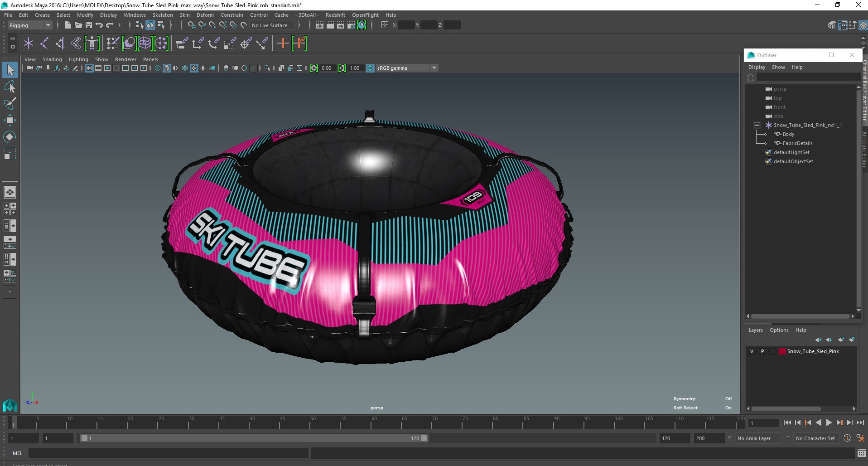This screenshot has height=466, width=868.
Task: Toggle Snow_Tube_Sled_Pink layer visibility V box
Action: tap(752, 351)
